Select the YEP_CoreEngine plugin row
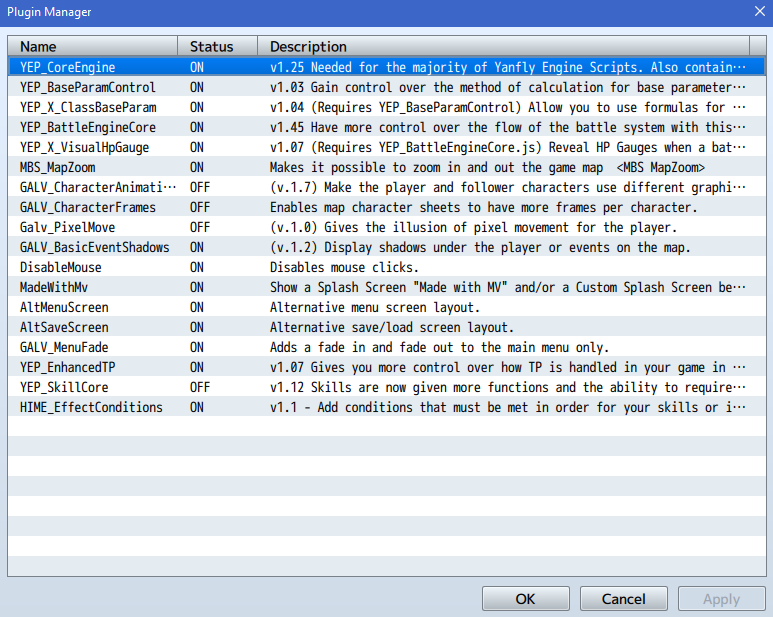This screenshot has width=773, height=617. coord(387,67)
